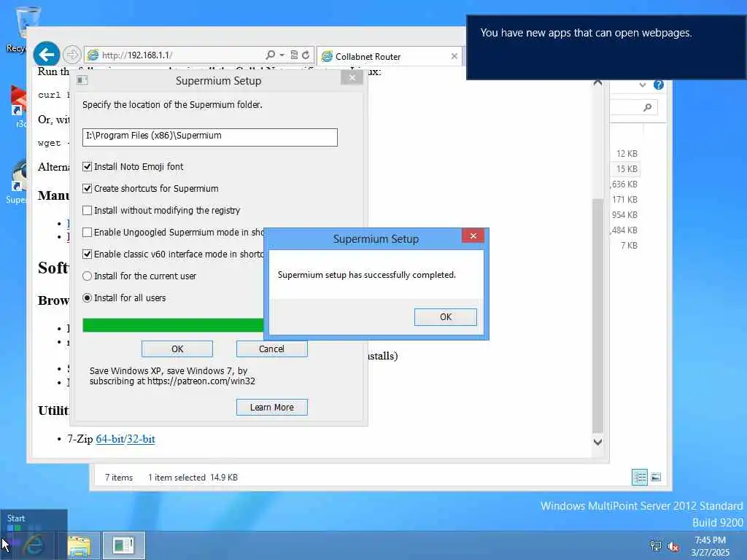
Task: Toggle classic v60 interface mode checkbox
Action: click(x=88, y=254)
